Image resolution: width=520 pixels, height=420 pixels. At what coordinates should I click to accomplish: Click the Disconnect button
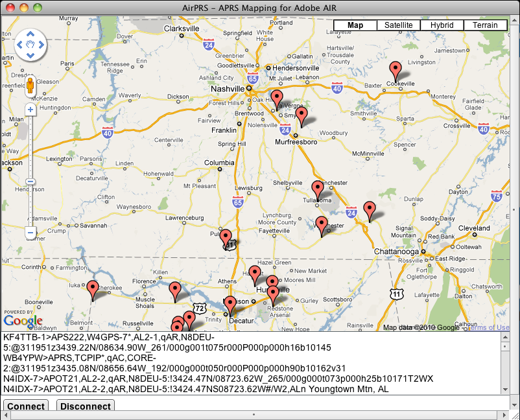click(86, 406)
